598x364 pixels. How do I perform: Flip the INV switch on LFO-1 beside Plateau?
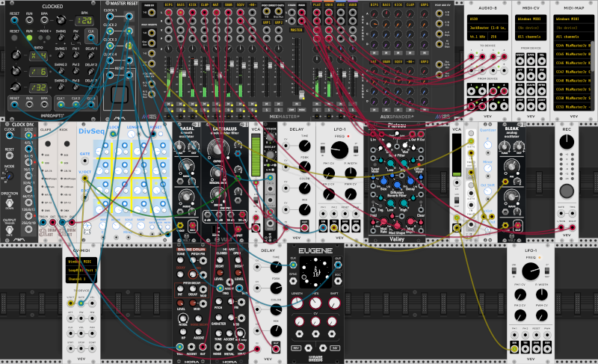point(356,149)
